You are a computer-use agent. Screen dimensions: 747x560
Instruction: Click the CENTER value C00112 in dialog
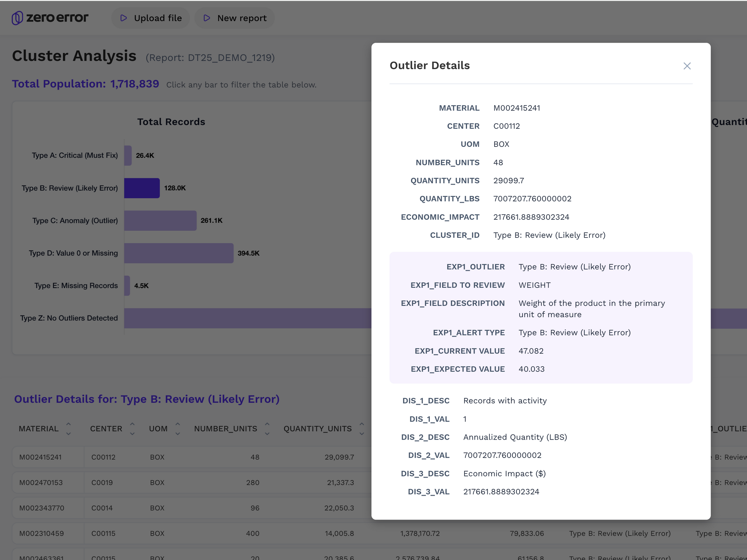coord(506,126)
